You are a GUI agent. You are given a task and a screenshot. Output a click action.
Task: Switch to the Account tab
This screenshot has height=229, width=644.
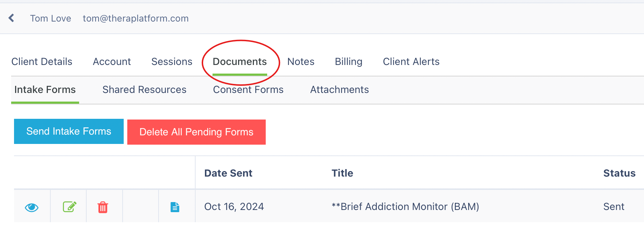click(112, 62)
